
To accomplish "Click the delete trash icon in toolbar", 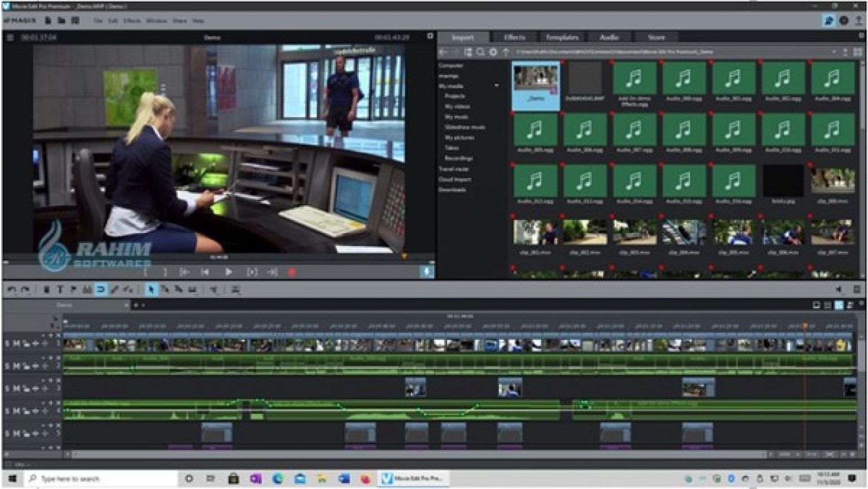I will point(46,289).
